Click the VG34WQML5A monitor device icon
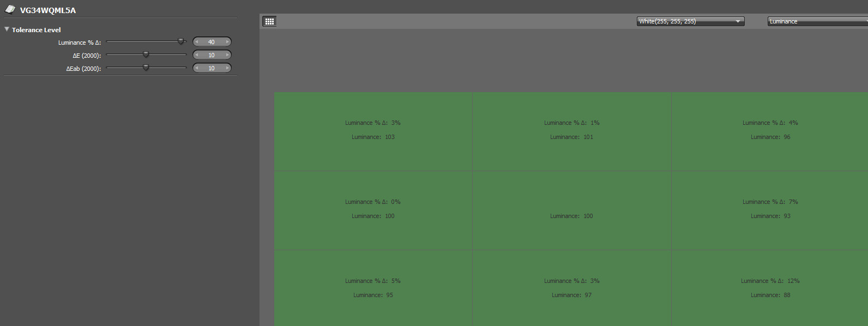 point(10,9)
